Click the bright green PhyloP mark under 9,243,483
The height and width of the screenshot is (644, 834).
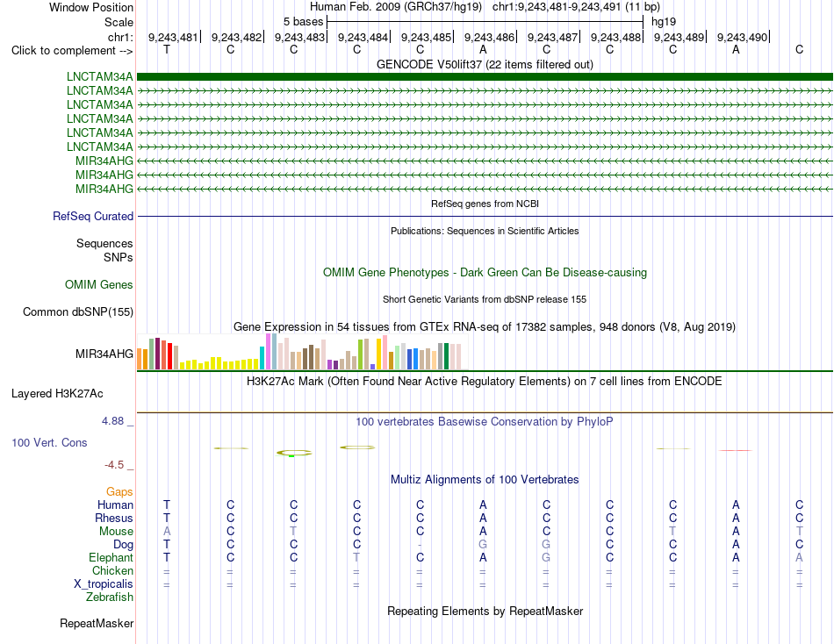pos(291,455)
